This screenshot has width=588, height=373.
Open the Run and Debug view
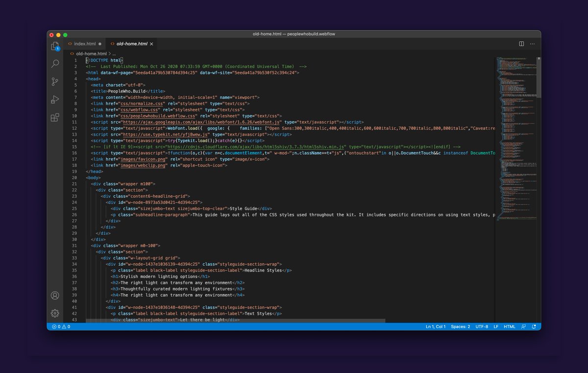[x=55, y=99]
